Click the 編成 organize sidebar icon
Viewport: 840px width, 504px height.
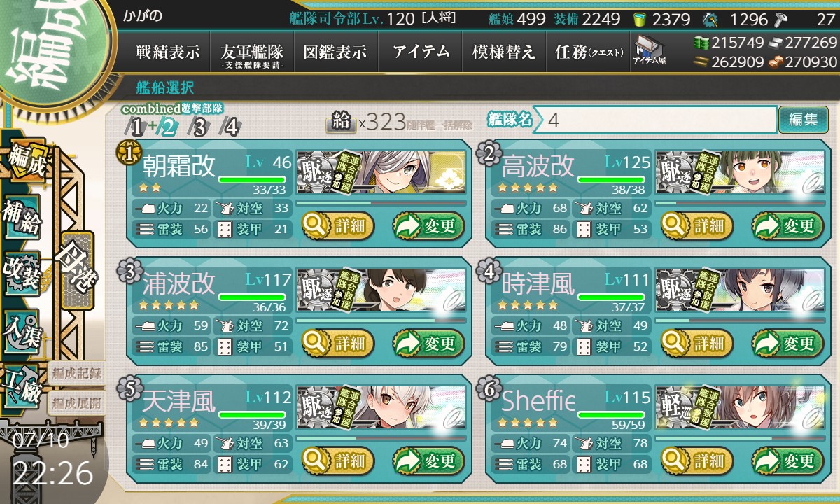point(25,161)
